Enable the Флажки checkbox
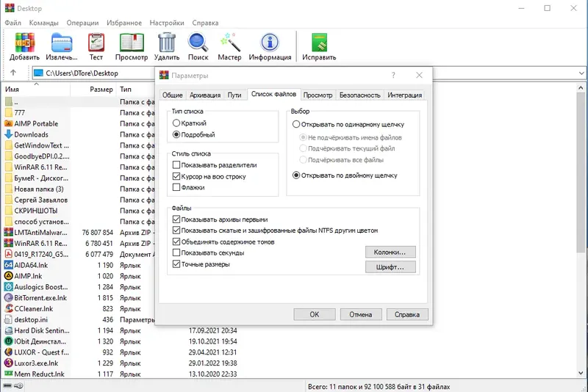 [x=176, y=187]
